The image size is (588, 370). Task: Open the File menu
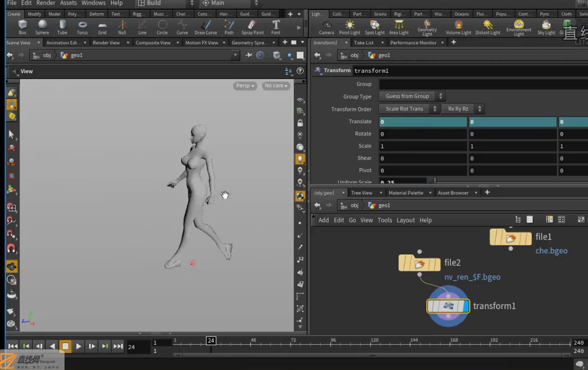click(x=12, y=3)
